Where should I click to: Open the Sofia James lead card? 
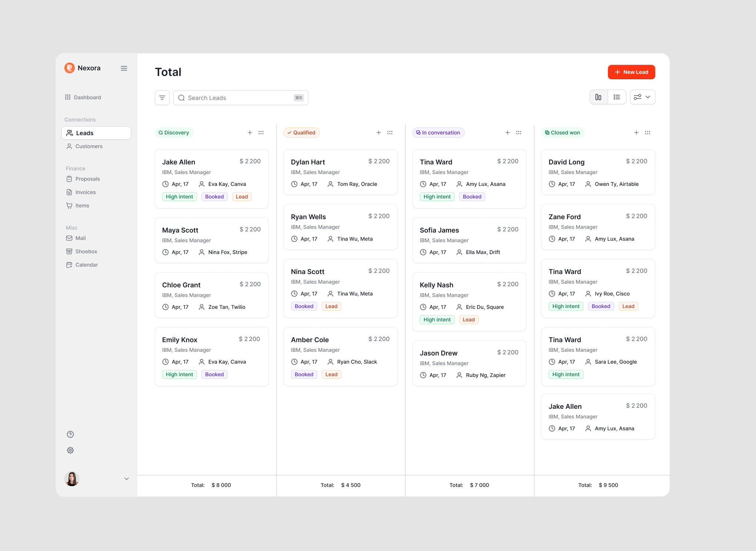click(469, 240)
